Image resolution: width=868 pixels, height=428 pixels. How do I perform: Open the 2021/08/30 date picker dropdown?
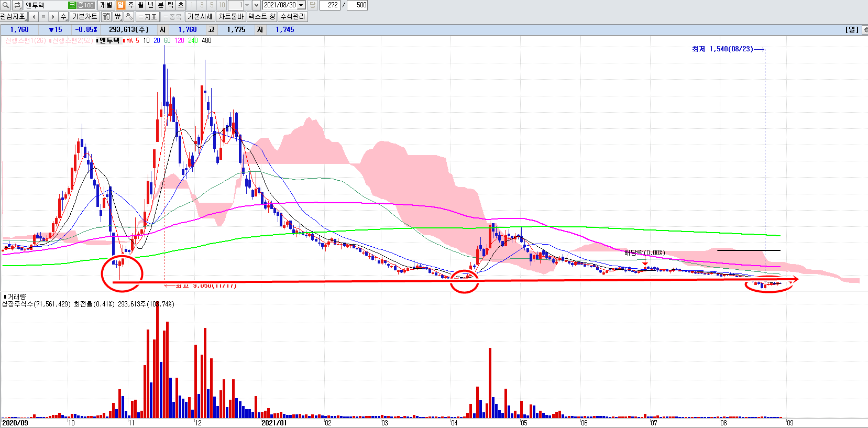point(301,5)
